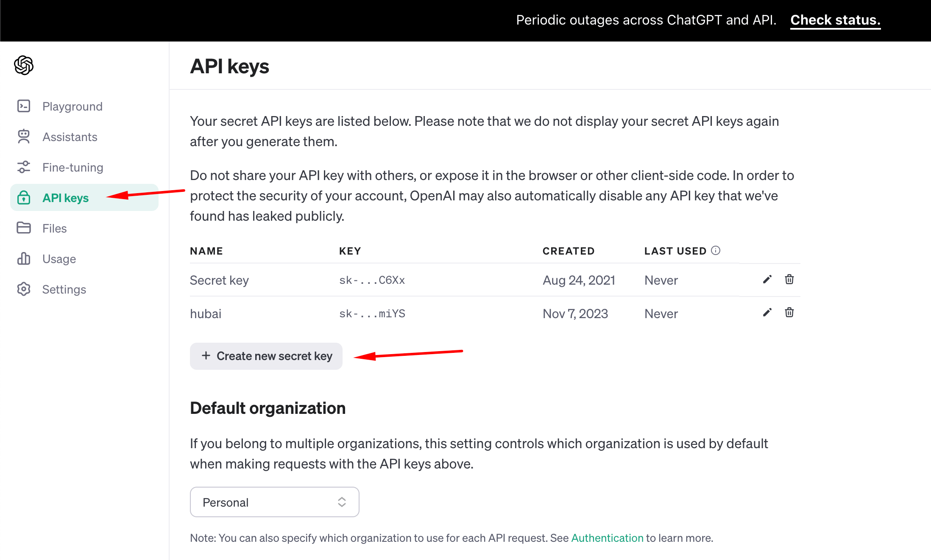The image size is (931, 560).
Task: Open the Files section
Action: point(55,228)
